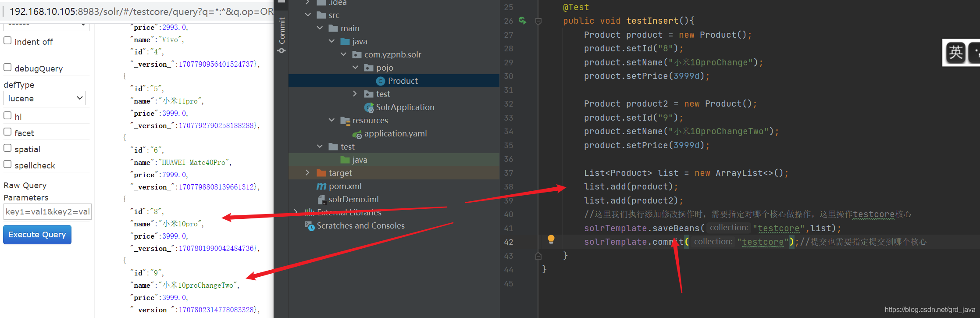
Task: Toggle the debugQuery checkbox
Action: coord(7,67)
